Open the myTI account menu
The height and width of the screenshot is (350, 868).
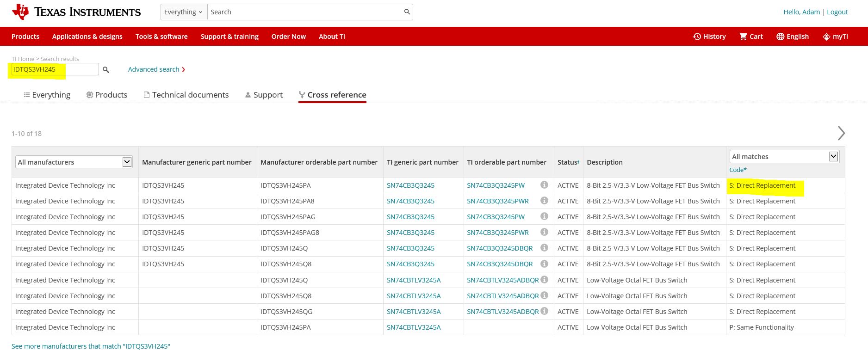(835, 37)
